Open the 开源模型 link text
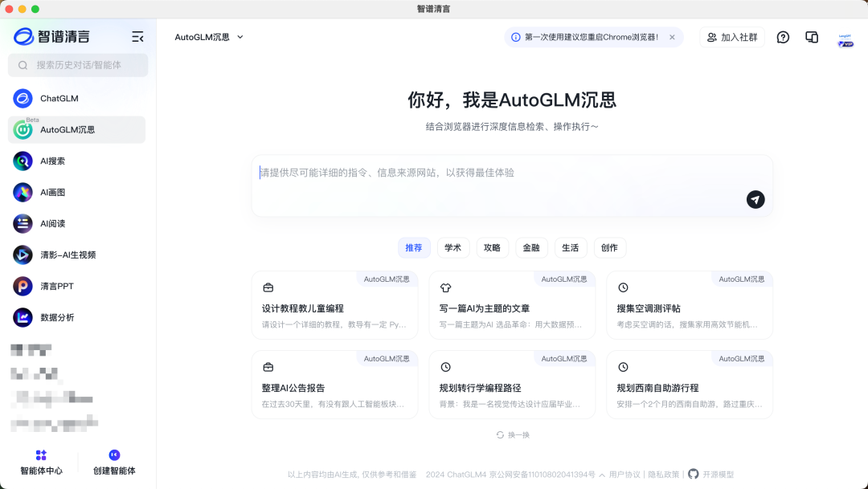Screen dimensions: 868x489 [x=719, y=475]
